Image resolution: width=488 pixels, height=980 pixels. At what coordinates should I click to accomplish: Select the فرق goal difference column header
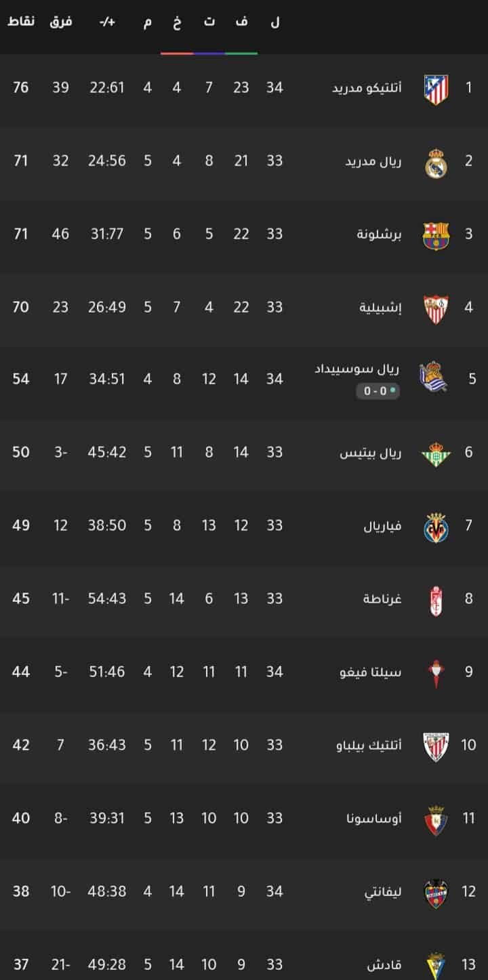[x=60, y=22]
